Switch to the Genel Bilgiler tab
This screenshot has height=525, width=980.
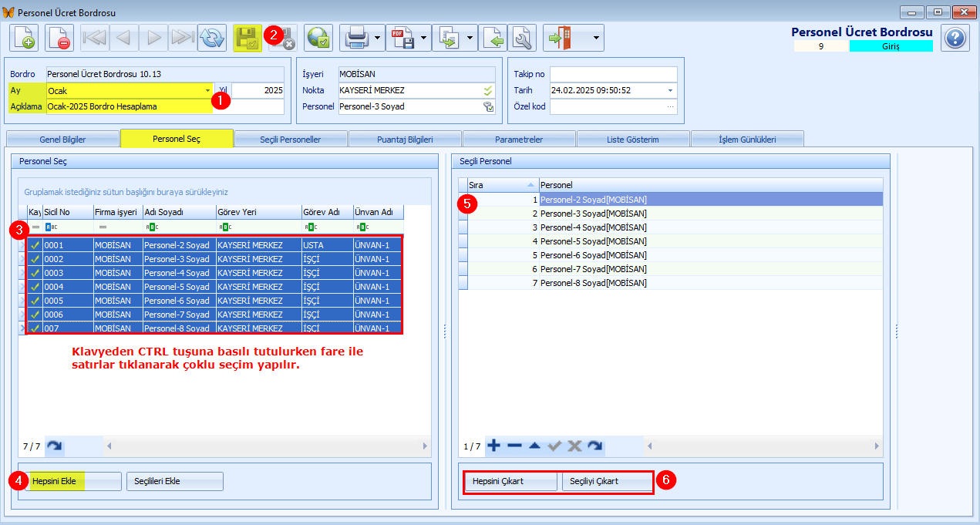[62, 140]
